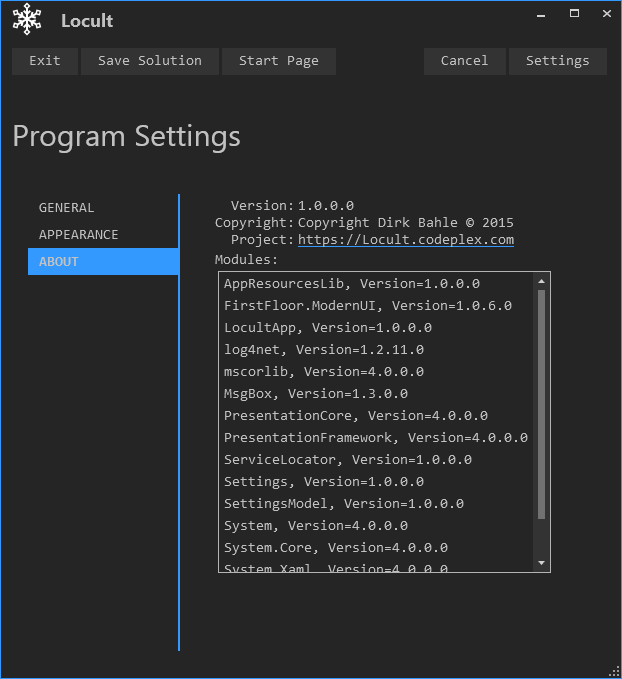Image resolution: width=622 pixels, height=679 pixels.
Task: Open the Appearance settings tab
Action: coord(78,235)
